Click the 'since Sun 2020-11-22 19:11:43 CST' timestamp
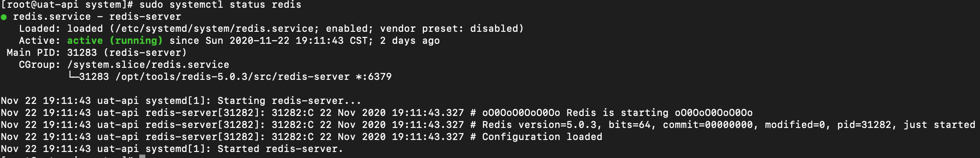Screen dimensions: 980x158 (x=269, y=40)
